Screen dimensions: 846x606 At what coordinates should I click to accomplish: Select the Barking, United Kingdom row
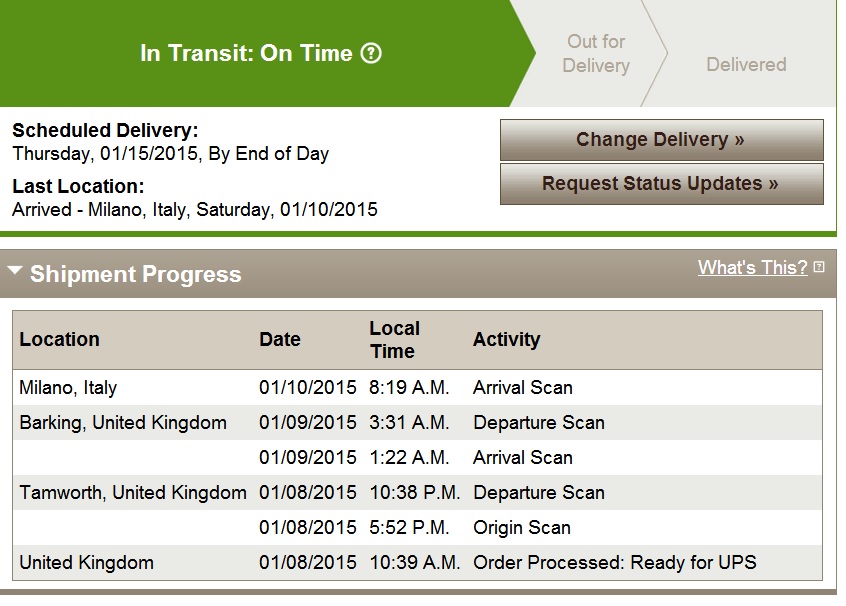[417, 423]
